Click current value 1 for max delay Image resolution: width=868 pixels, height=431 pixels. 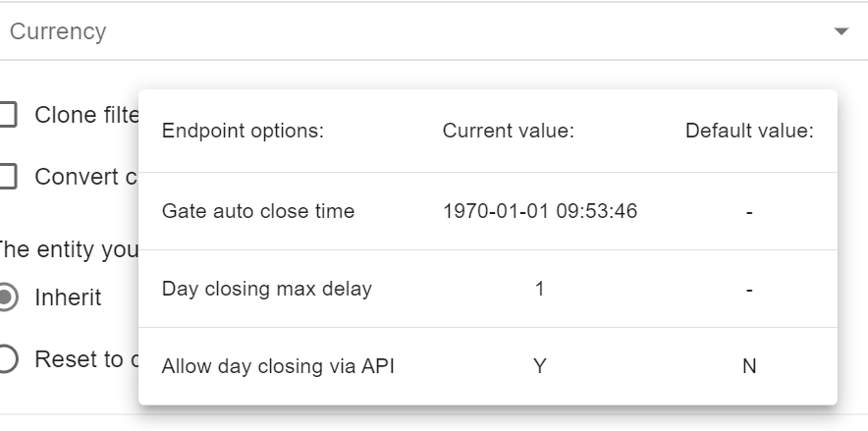click(540, 290)
